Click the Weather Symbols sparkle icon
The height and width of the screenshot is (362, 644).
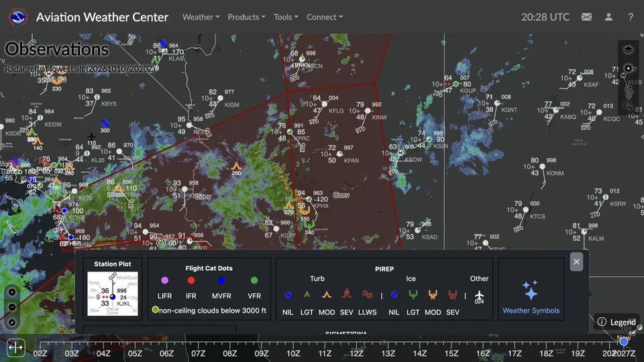tap(530, 290)
